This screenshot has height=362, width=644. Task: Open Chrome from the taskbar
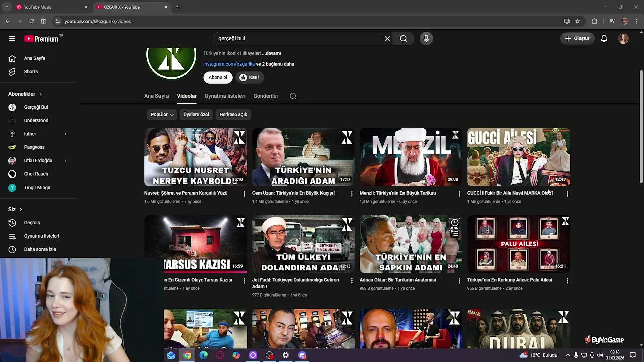(x=187, y=355)
